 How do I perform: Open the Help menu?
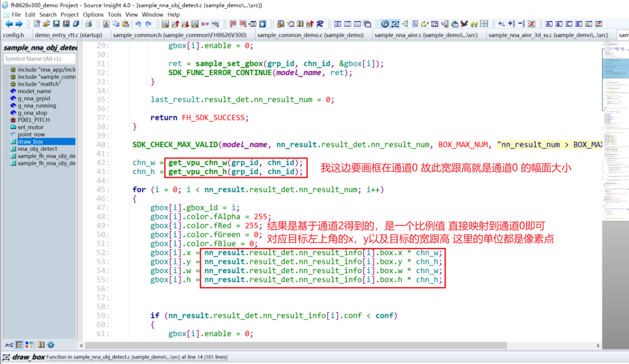pos(174,15)
